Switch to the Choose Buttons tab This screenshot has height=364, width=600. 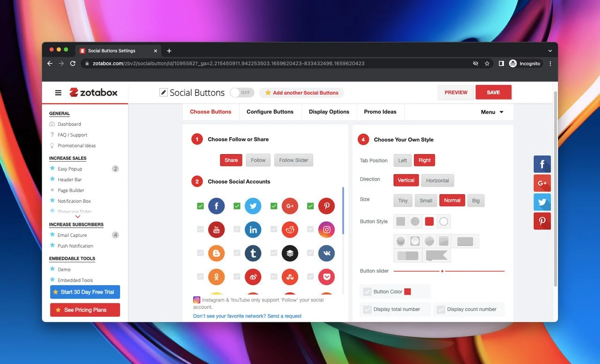point(210,112)
